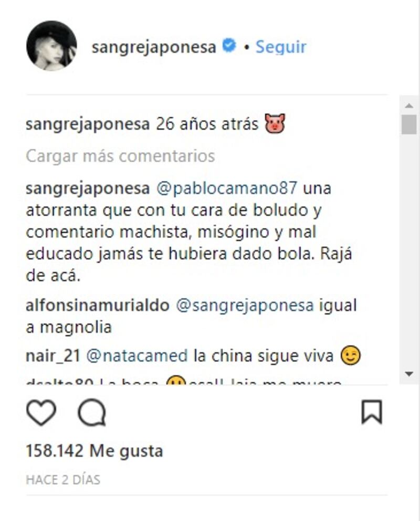Load more comments with Cargar más comentarios
The width and height of the screenshot is (420, 521).
120,156
